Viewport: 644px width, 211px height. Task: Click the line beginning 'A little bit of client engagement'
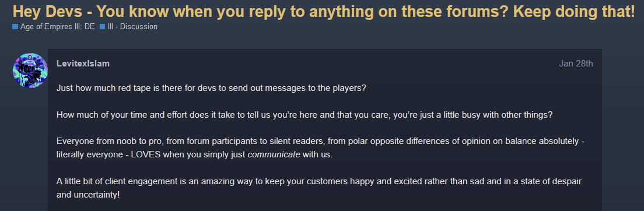[318, 181]
